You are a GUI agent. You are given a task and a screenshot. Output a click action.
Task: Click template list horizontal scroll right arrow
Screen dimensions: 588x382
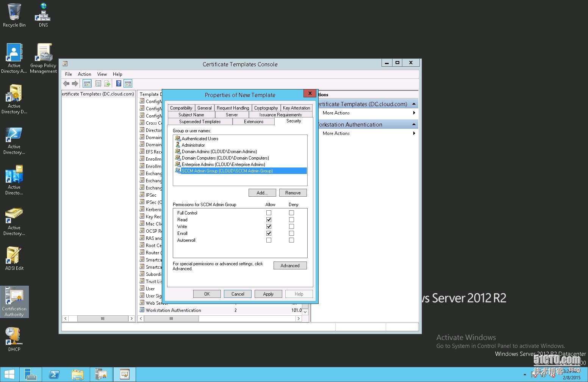pos(299,319)
